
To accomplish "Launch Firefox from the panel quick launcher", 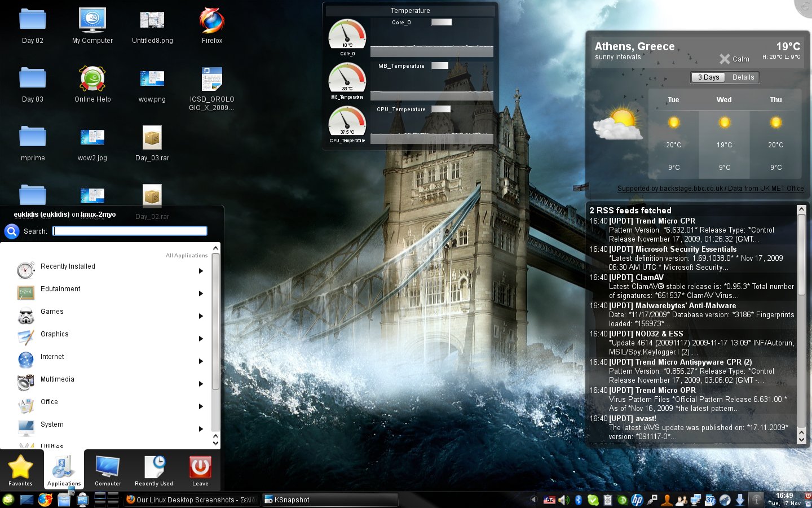I will pyautogui.click(x=45, y=500).
